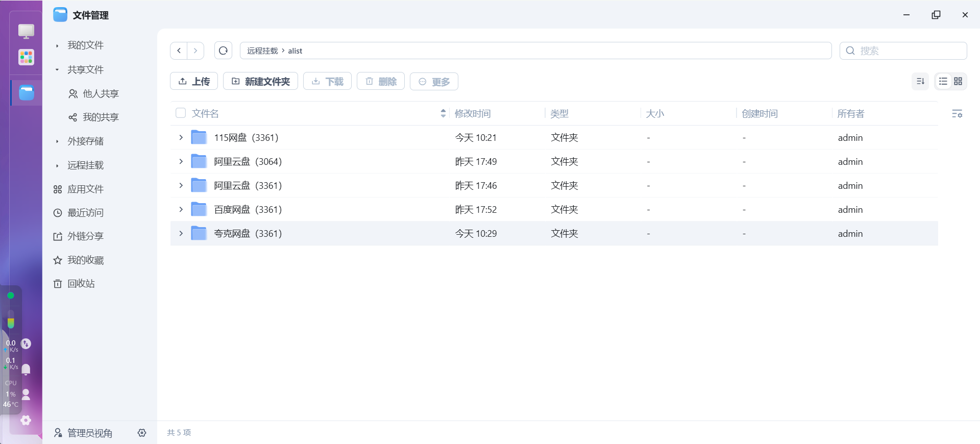Open the network transfer icon in dock

pyautogui.click(x=26, y=344)
